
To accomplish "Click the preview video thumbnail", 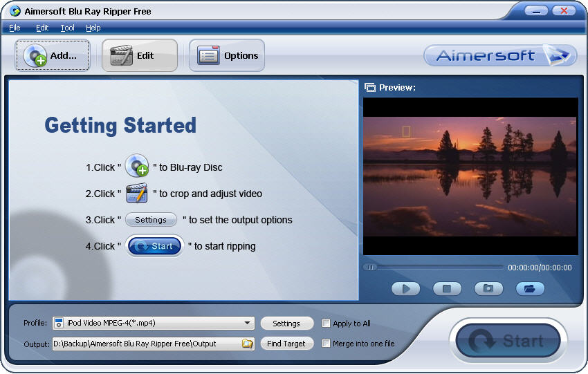I will click(470, 176).
